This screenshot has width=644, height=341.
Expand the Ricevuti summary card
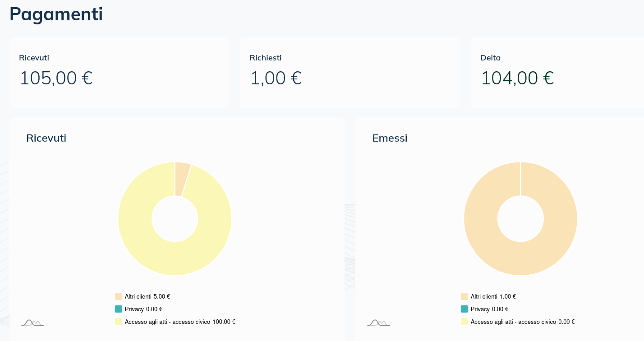tap(119, 72)
